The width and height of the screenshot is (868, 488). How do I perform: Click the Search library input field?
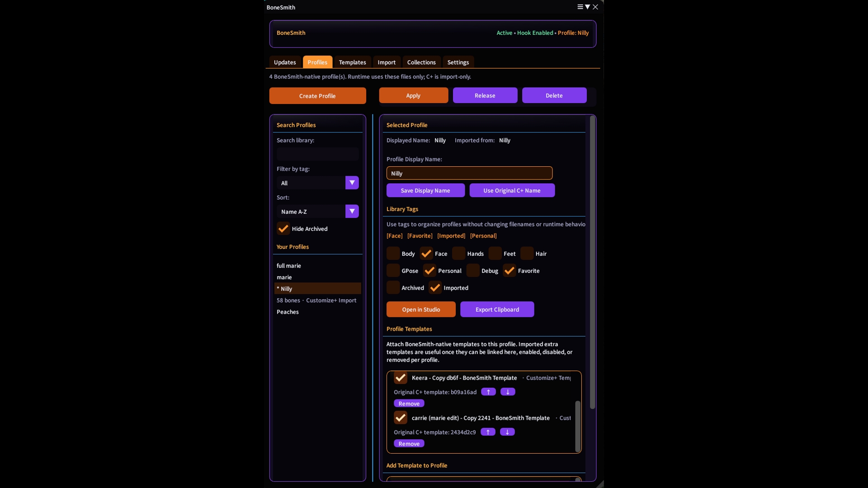tap(318, 155)
